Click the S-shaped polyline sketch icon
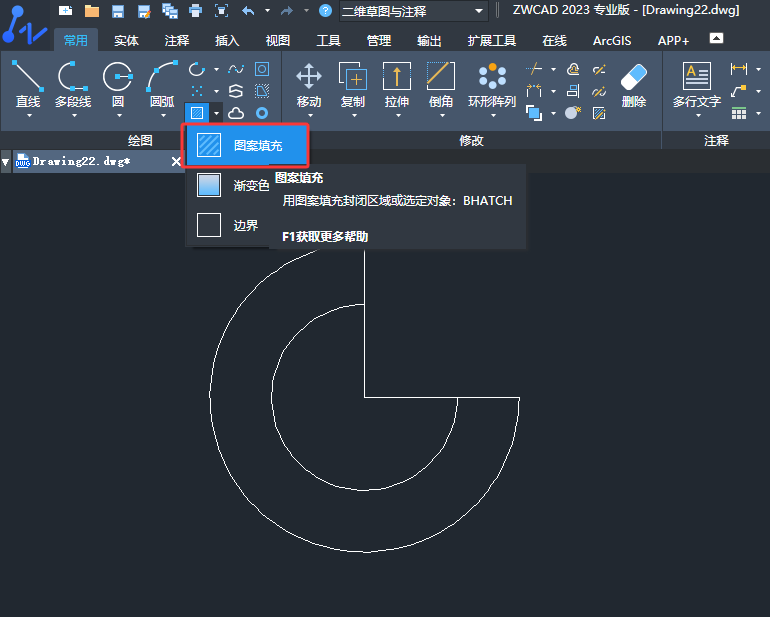The height and width of the screenshot is (617, 770). pyautogui.click(x=236, y=91)
